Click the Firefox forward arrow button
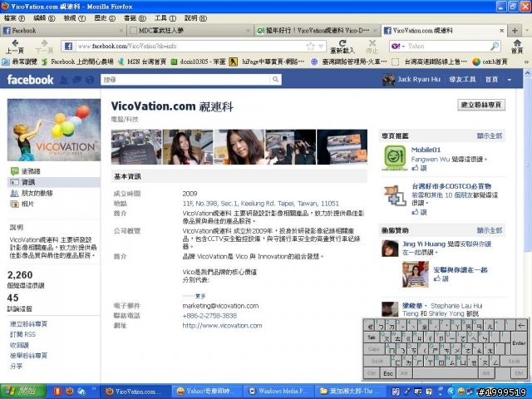The image size is (532, 399). 44,43
